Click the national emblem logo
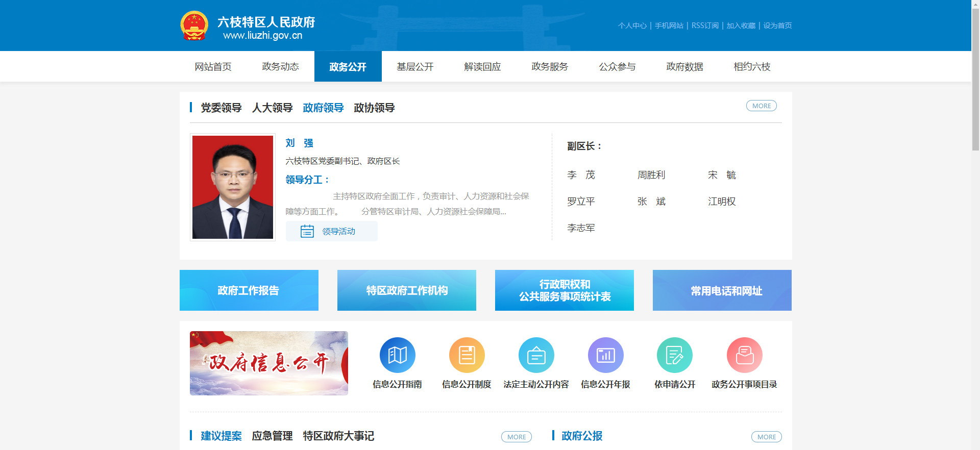 [194, 26]
